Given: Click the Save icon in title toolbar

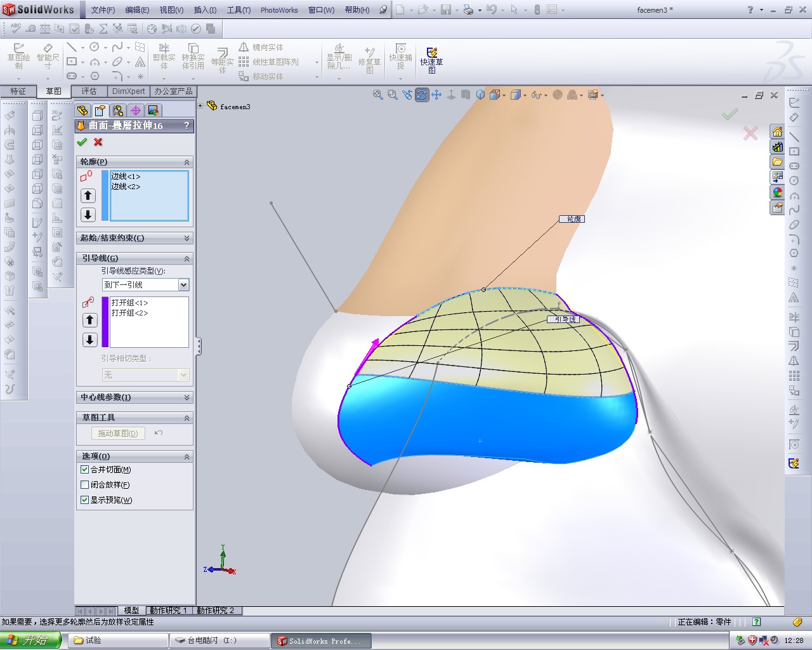Looking at the screenshot, I should (x=446, y=10).
